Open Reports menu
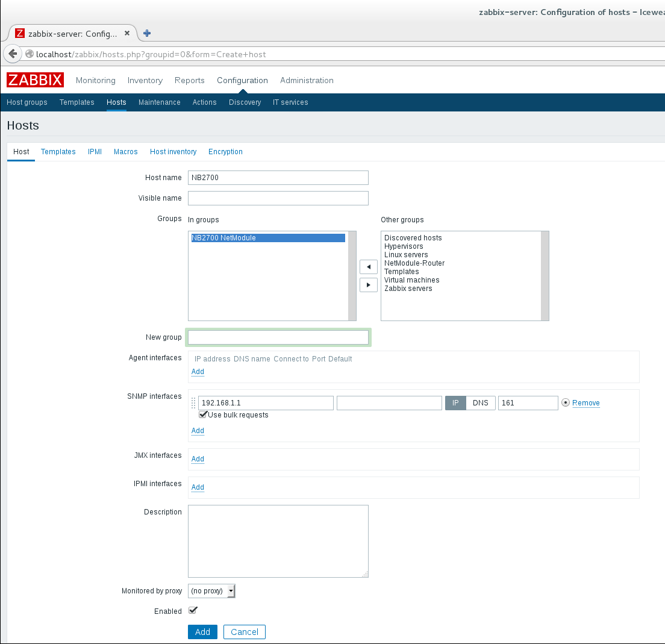Image resolution: width=665 pixels, height=644 pixels. 190,80
